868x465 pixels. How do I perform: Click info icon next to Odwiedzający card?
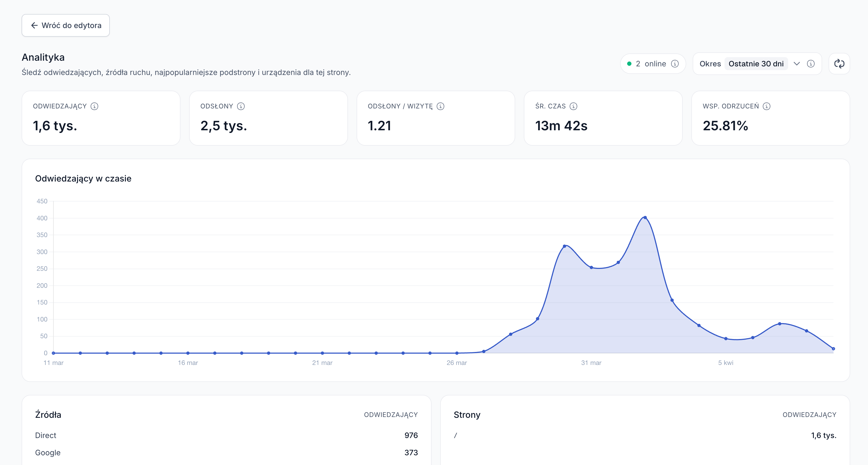[94, 106]
